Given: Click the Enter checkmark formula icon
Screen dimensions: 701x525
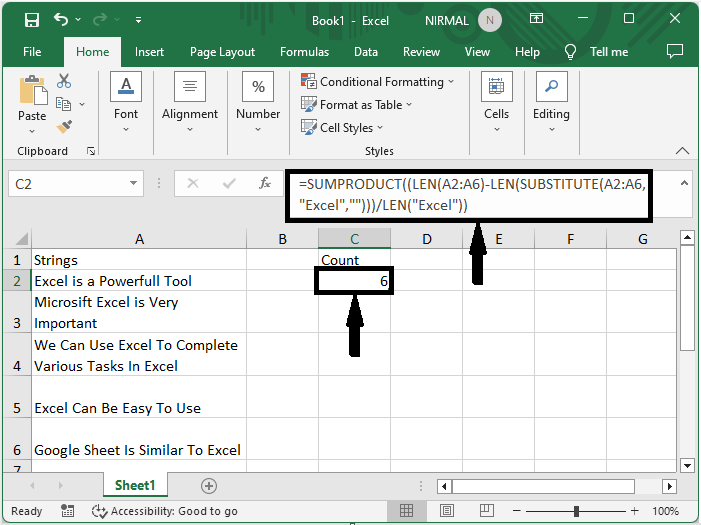Looking at the screenshot, I should point(229,183).
